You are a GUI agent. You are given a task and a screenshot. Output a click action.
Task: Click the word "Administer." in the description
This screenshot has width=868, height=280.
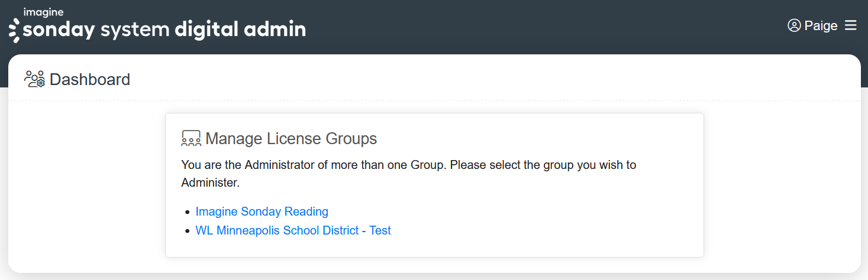pos(210,183)
